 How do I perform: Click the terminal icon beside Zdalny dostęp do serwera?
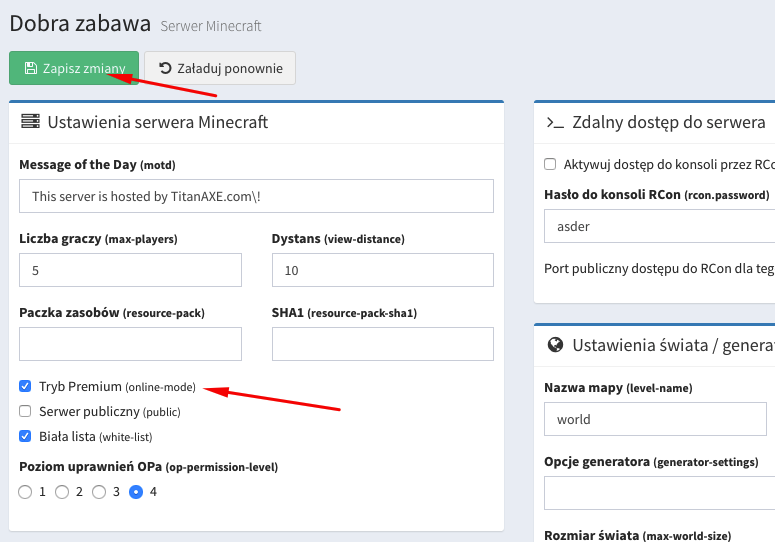tap(555, 122)
